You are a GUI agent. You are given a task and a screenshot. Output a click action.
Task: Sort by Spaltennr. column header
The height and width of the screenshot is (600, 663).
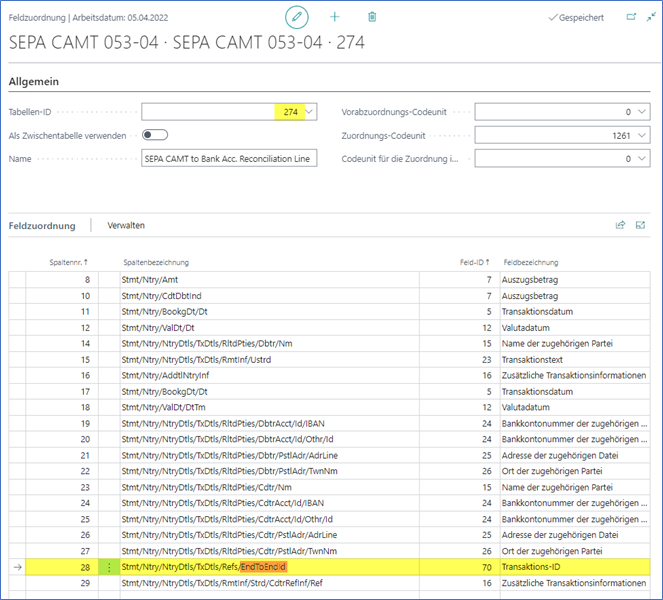68,262
